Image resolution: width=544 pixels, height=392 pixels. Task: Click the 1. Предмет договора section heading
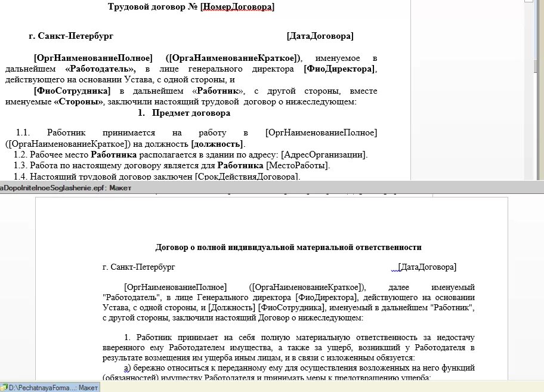pyautogui.click(x=184, y=113)
